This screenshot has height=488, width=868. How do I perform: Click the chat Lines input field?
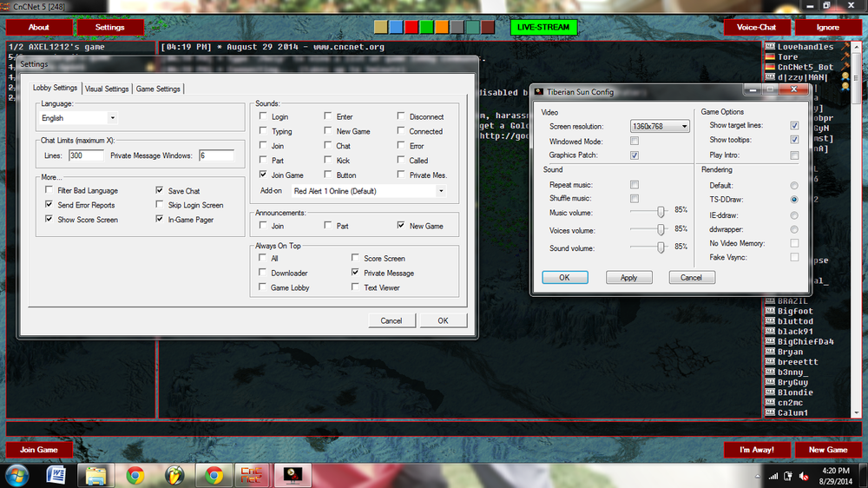[x=86, y=155]
